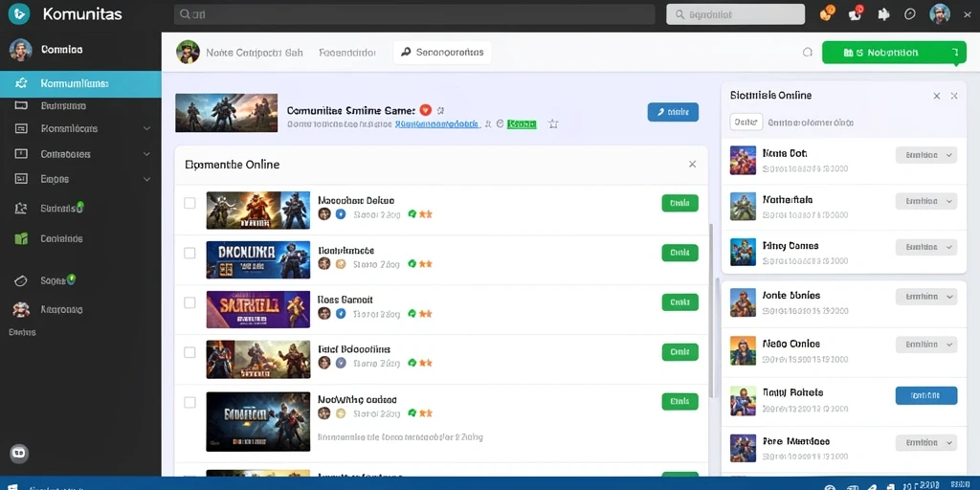This screenshot has height=490, width=980.
Task: Expand the fifth sidebar item chevron
Action: [146, 179]
